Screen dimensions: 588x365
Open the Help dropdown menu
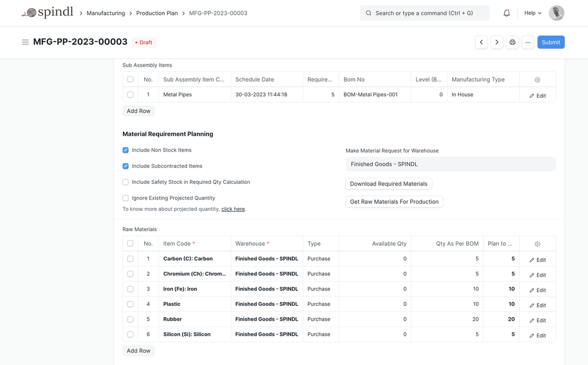tap(531, 12)
